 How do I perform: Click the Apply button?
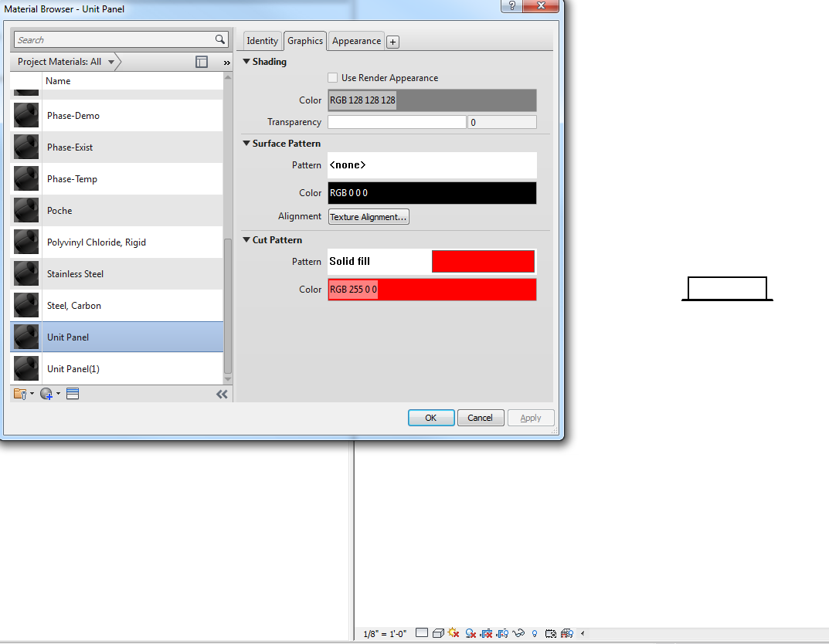(x=531, y=418)
